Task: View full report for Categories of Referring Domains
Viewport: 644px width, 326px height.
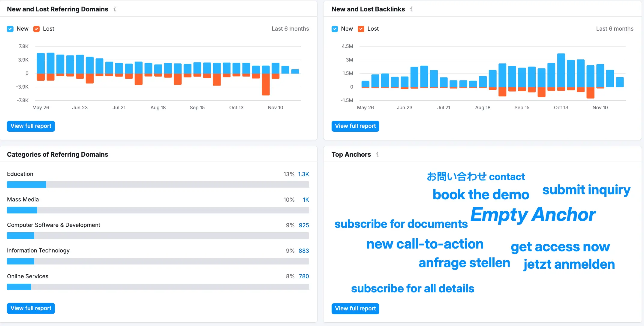Action: tap(31, 308)
